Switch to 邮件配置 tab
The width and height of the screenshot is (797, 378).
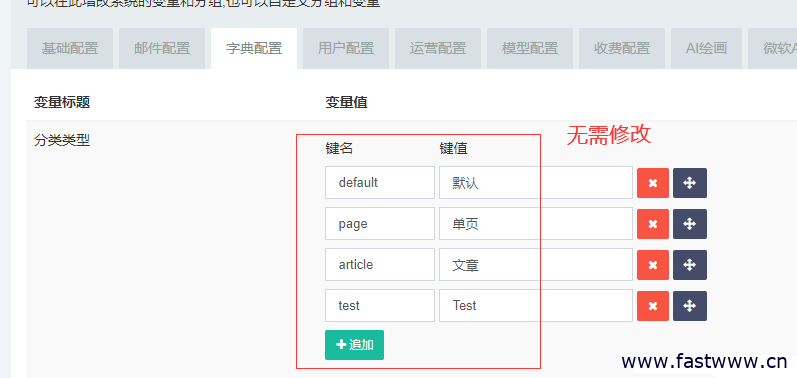[162, 48]
